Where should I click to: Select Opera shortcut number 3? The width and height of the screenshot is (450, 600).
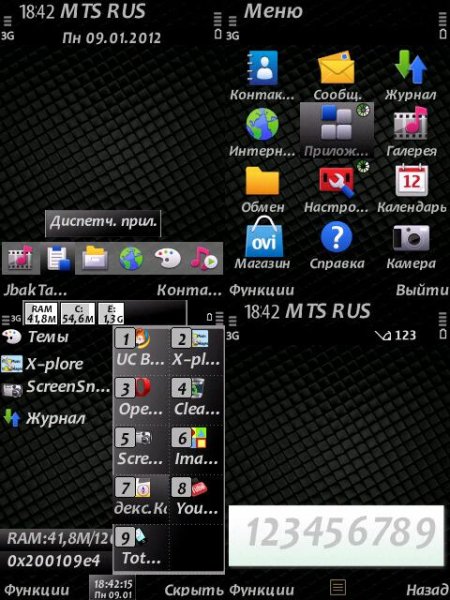pos(140,399)
